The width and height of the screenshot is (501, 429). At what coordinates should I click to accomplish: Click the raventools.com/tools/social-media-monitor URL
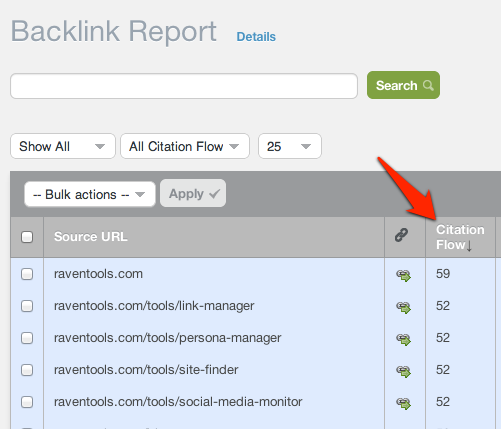[178, 402]
